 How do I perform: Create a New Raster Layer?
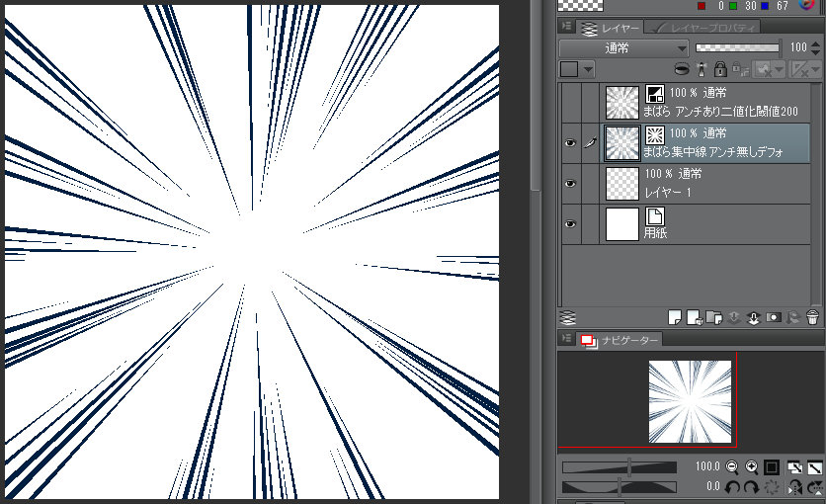[675, 317]
